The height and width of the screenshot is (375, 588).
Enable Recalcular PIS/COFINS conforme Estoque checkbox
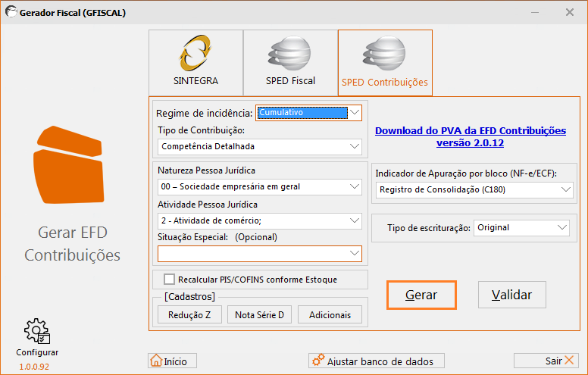pos(169,280)
